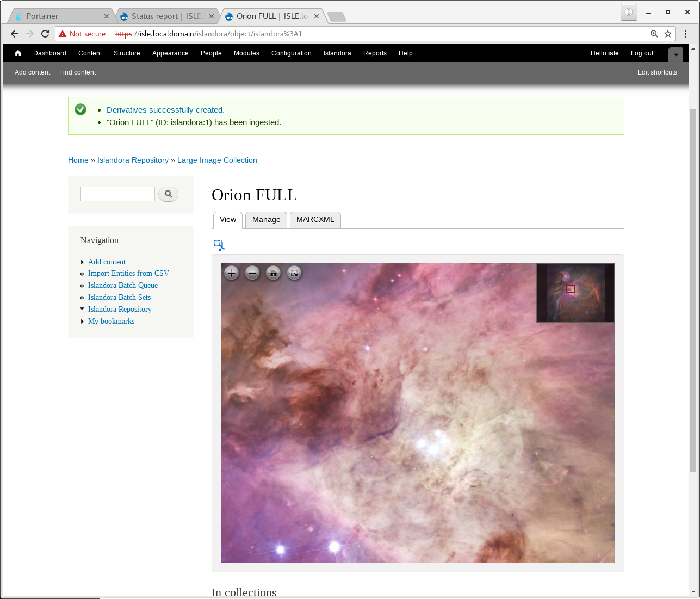
Task: Close the Orion FULL browser tab
Action: 317,16
